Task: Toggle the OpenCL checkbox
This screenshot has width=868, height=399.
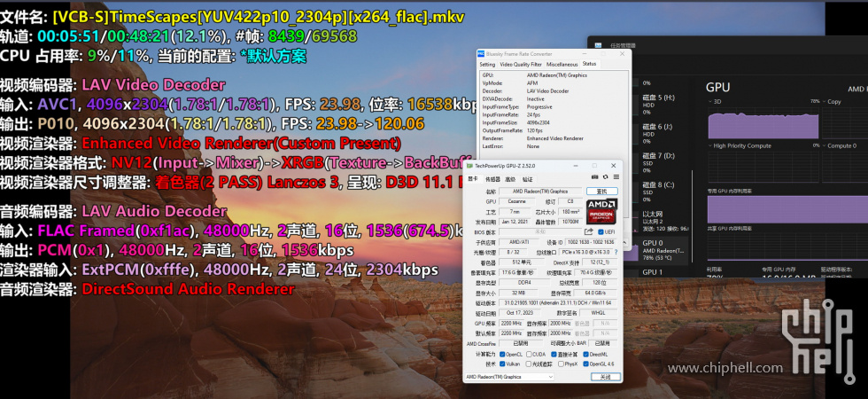Action: 502,354
